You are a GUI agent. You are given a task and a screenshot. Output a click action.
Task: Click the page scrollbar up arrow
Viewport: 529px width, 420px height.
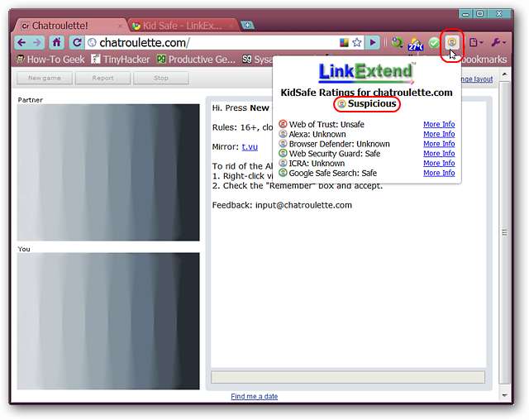tap(505, 74)
